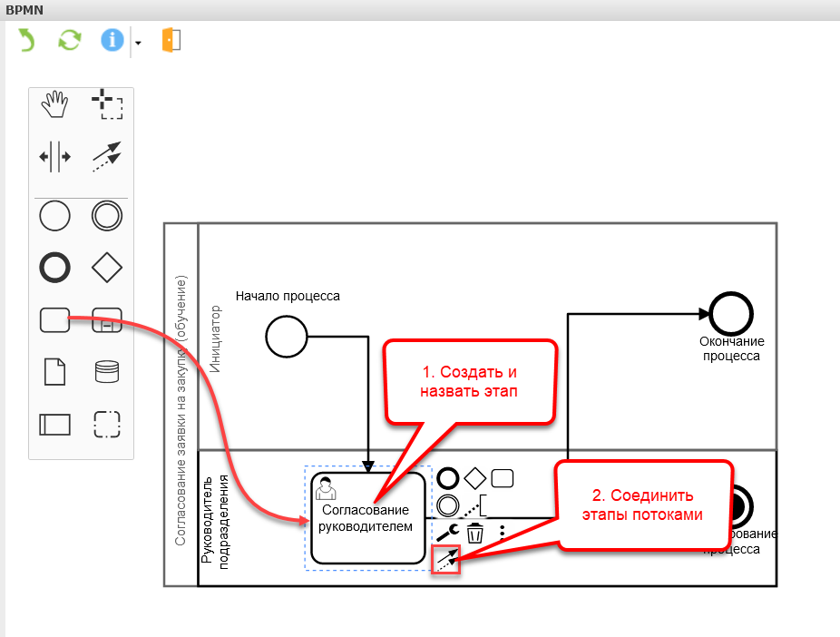
Task: Choose the group shape in palette
Action: pos(108,424)
